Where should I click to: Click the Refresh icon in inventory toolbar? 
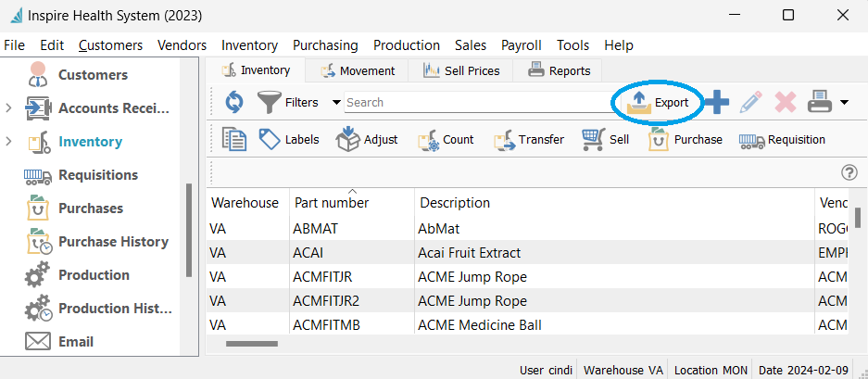[234, 103]
